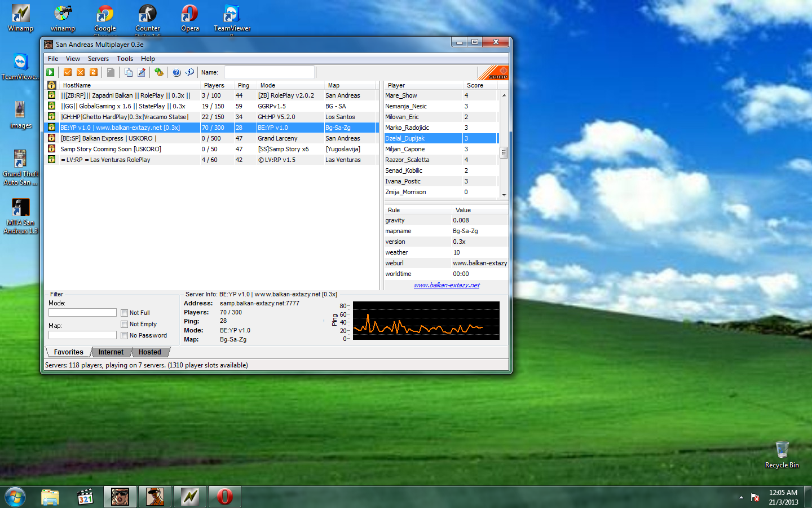Click the blue Help question mark icon

click(176, 72)
